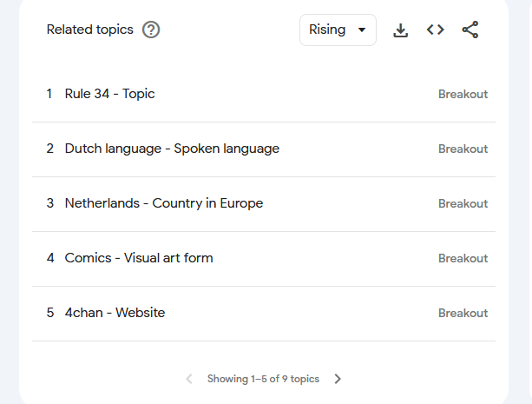Screen dimensions: 532x404
Task: Click the help icon beside Related topics
Action: pyautogui.click(x=151, y=30)
